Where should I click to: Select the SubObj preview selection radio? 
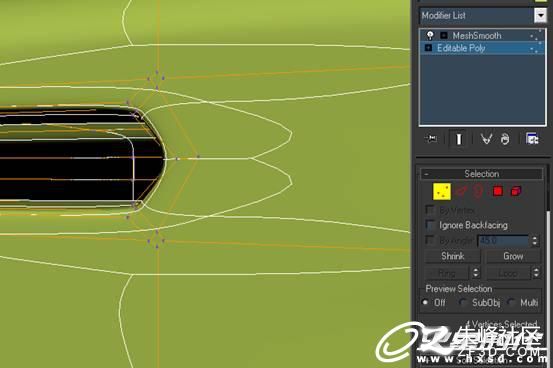pyautogui.click(x=462, y=302)
